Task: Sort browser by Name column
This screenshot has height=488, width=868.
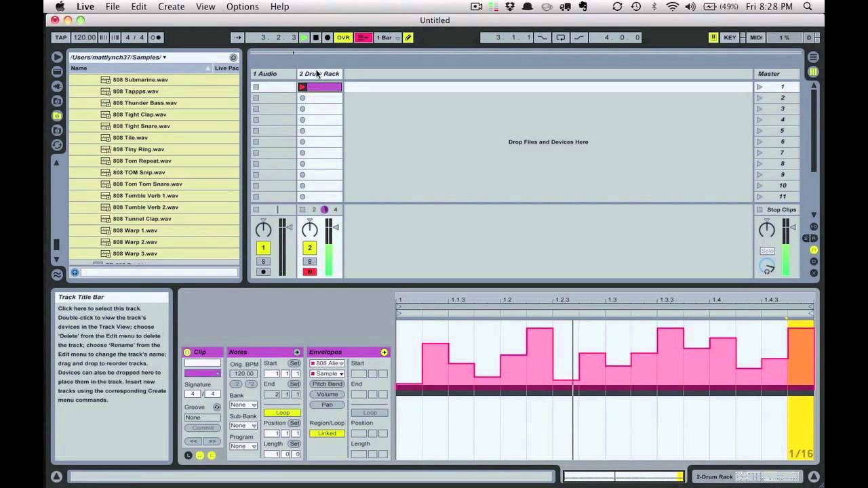Action: coord(140,68)
